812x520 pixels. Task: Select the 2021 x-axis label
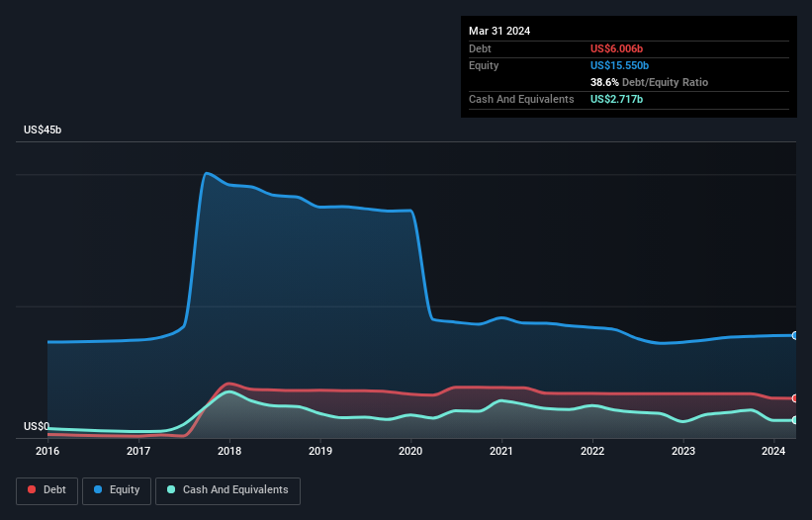click(501, 451)
